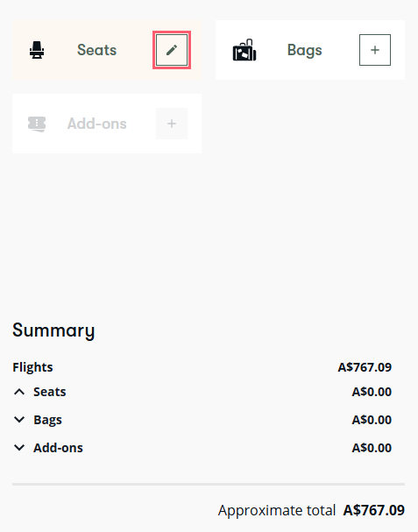Click the Bags row in Summary
This screenshot has width=418, height=532.
[202, 420]
